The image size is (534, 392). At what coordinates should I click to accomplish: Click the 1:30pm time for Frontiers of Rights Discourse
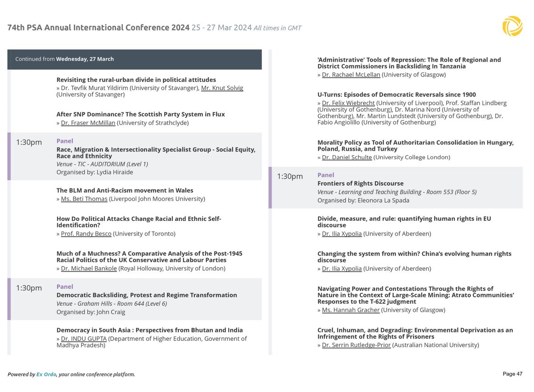pyautogui.click(x=290, y=176)
